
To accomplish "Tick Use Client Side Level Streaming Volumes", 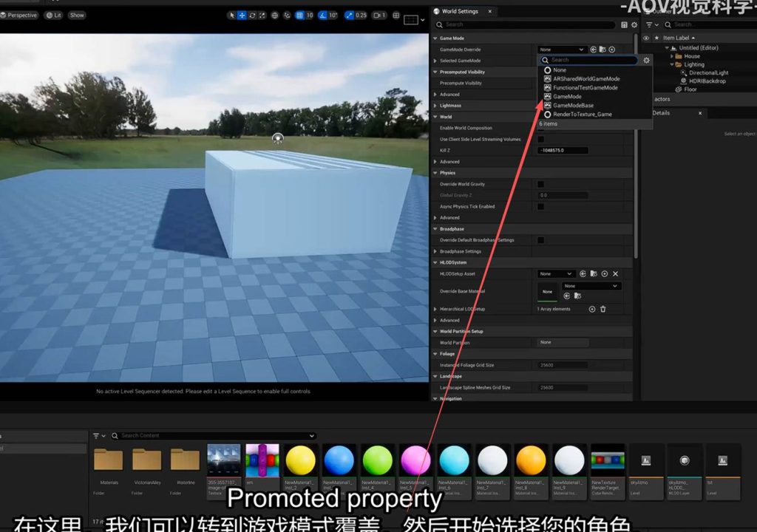I will pyautogui.click(x=540, y=139).
